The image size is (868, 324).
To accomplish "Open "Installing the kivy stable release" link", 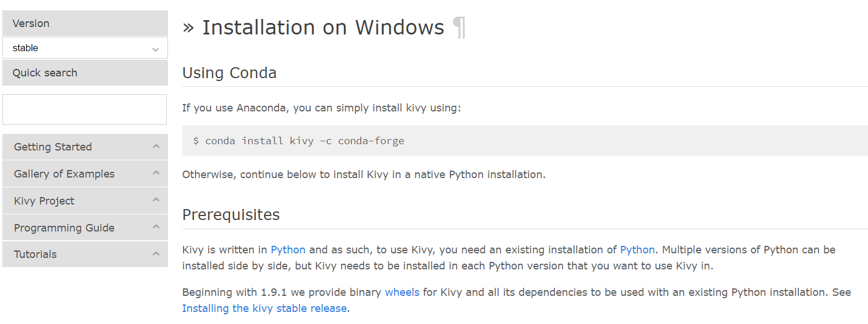I will tap(265, 308).
